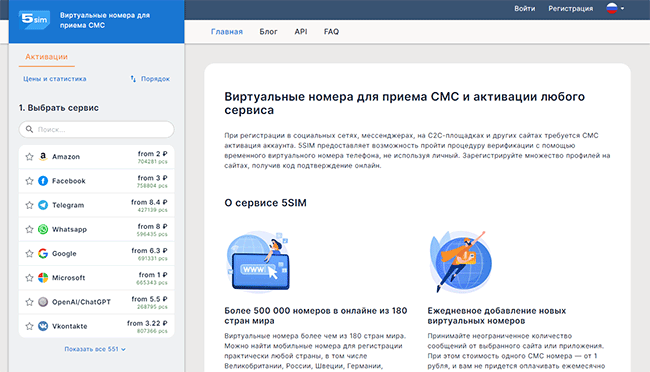This screenshot has width=650, height=372.
Task: Toggle favorite star for Microsoft
Action: pos(29,278)
